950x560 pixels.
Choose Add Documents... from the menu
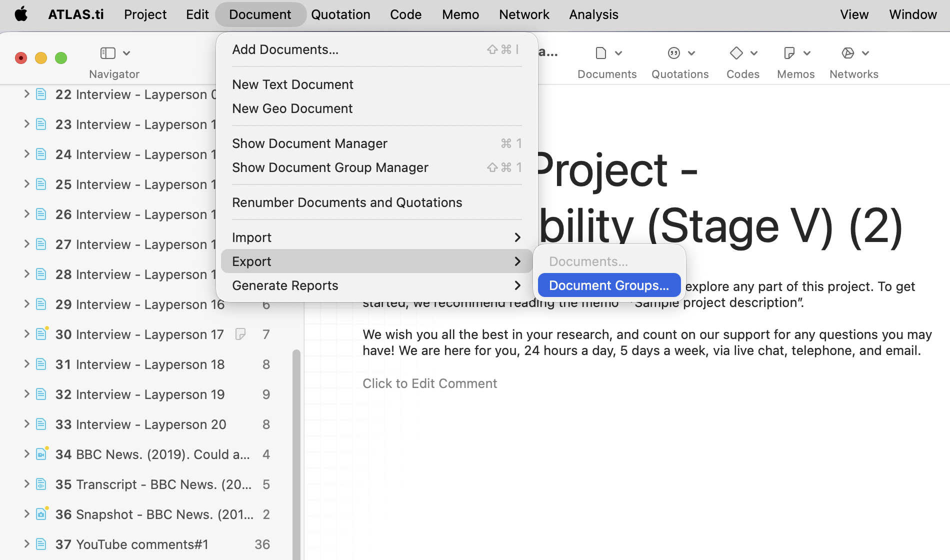click(376, 49)
